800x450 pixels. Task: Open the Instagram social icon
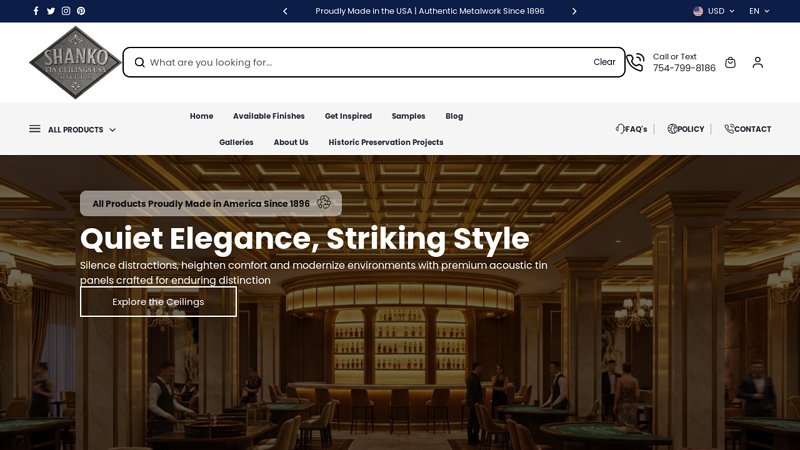66,11
